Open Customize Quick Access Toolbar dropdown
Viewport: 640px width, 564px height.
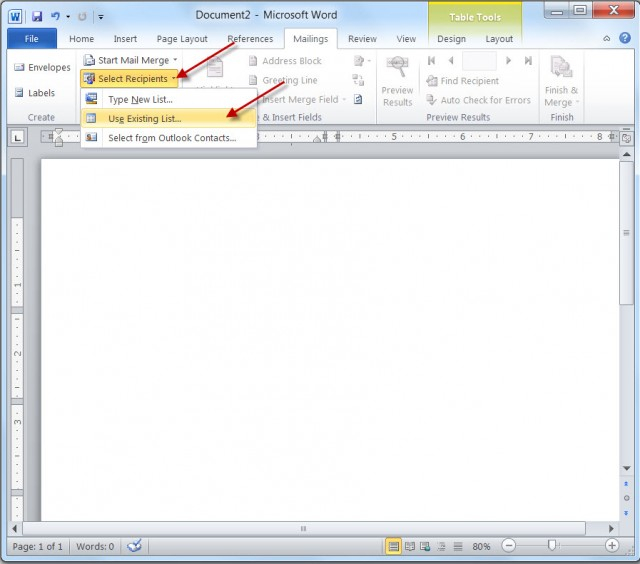pos(101,17)
